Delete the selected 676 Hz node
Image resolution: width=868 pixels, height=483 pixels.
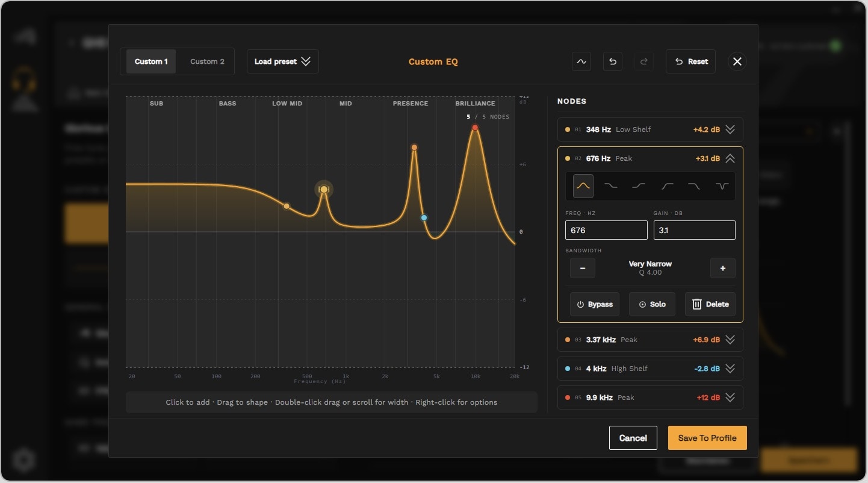(x=710, y=304)
